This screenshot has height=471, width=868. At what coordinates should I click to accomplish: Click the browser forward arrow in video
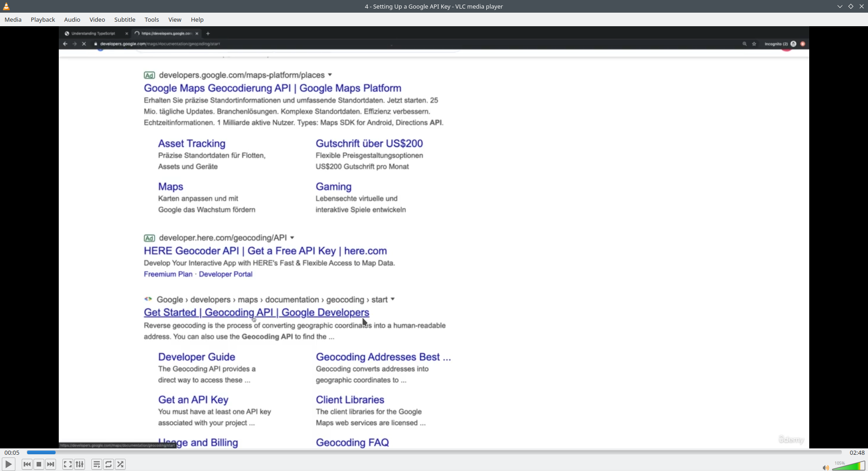75,44
